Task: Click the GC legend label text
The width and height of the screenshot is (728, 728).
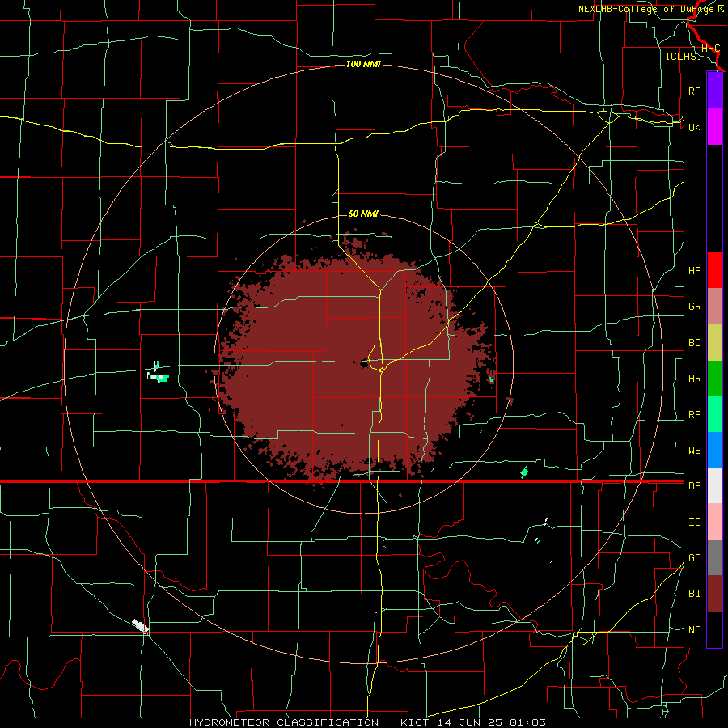Action: (x=694, y=558)
